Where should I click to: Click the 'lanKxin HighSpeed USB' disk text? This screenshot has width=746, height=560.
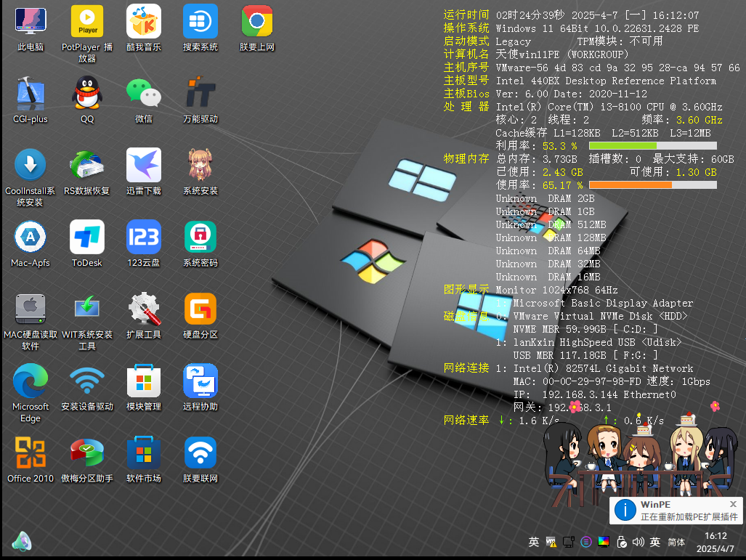575,342
